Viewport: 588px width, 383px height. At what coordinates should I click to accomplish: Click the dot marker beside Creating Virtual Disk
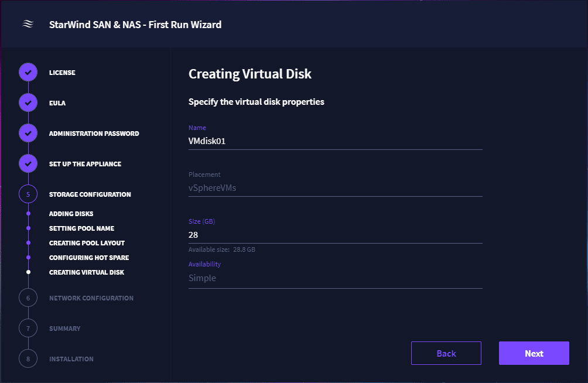28,272
